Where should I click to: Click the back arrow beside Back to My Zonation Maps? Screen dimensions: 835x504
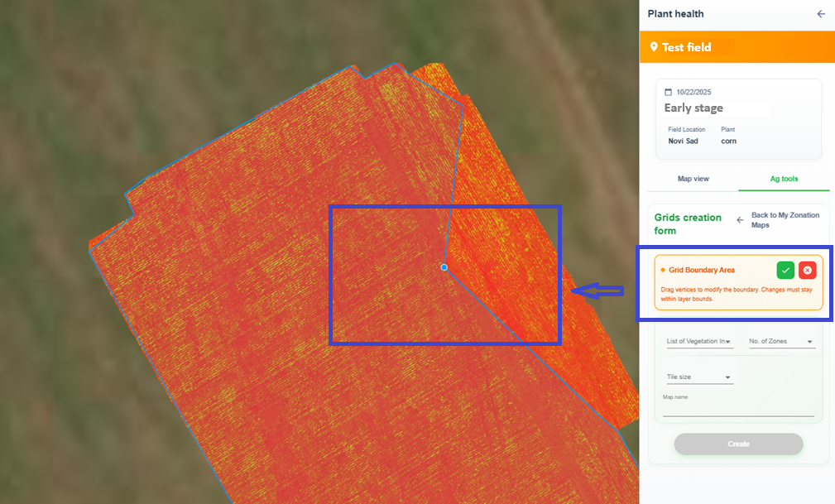click(x=739, y=220)
